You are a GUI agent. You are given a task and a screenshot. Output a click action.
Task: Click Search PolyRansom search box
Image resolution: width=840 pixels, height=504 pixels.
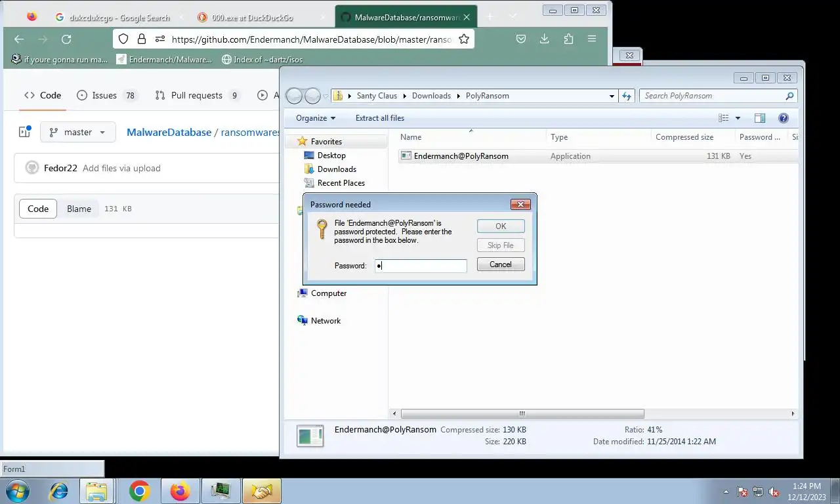click(x=719, y=96)
